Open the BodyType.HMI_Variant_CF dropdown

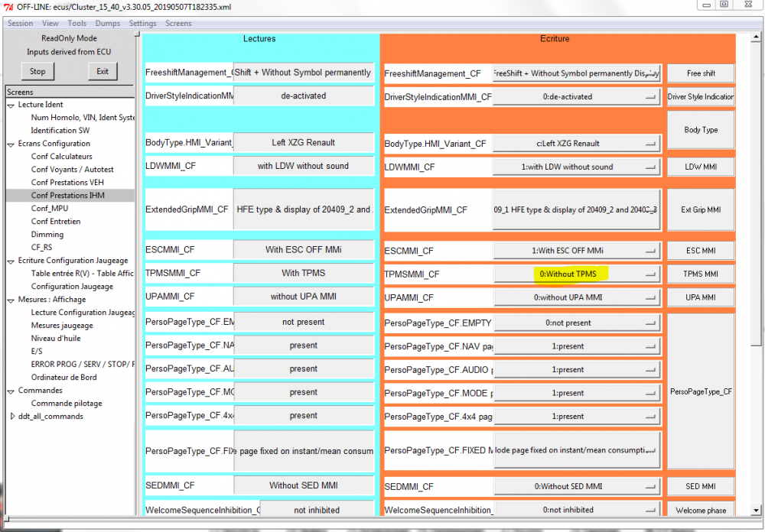[x=577, y=144]
